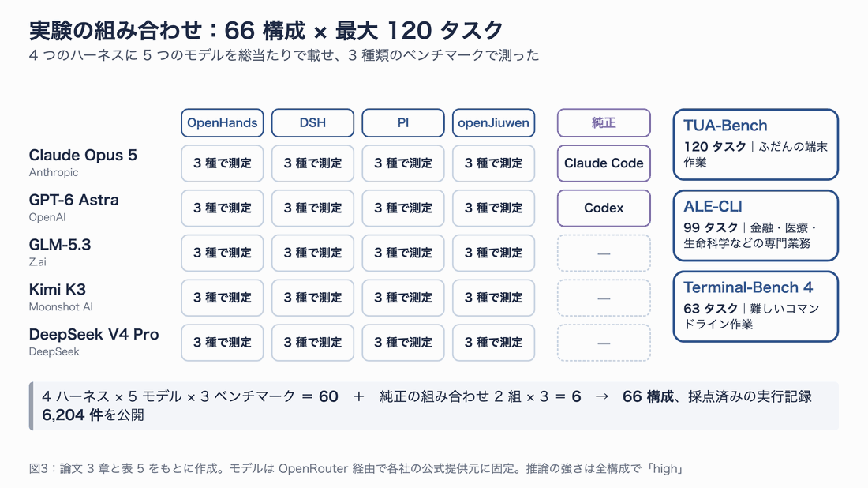Image resolution: width=868 pixels, height=488 pixels.
Task: Click the OpenHands harness header box
Action: 222,123
